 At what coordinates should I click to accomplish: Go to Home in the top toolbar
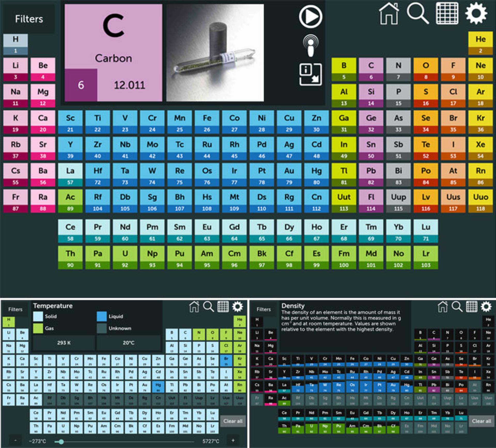(389, 14)
